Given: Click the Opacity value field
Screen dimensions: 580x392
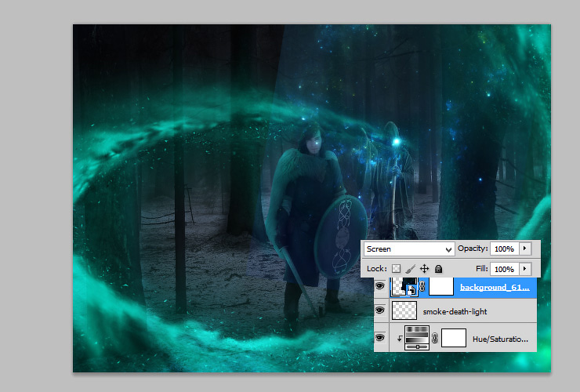Looking at the screenshot, I should [x=505, y=249].
